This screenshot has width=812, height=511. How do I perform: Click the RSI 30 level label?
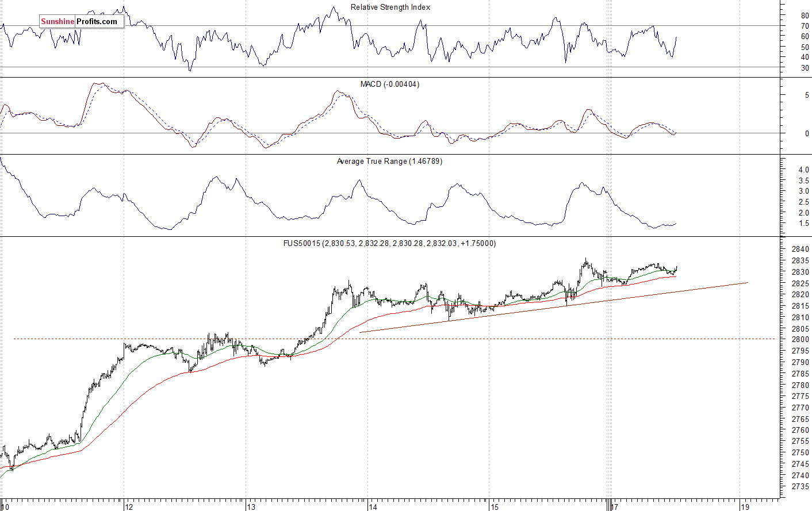click(x=805, y=68)
